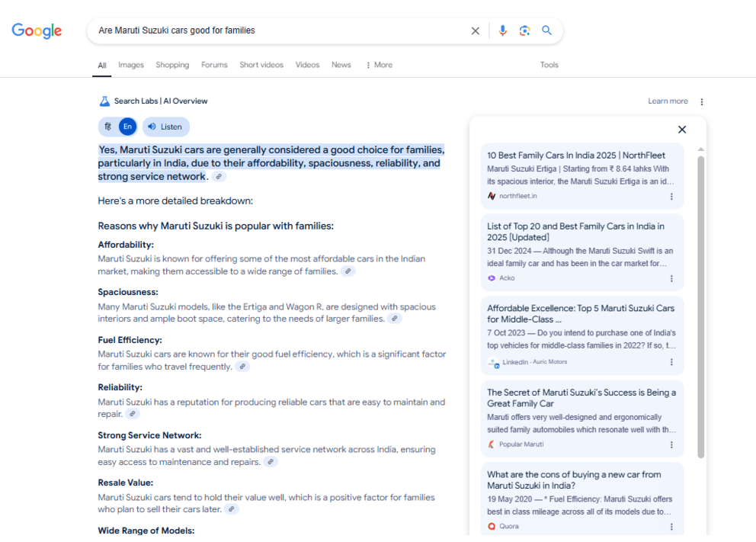
Task: Click the Learn more link
Action: pos(668,101)
